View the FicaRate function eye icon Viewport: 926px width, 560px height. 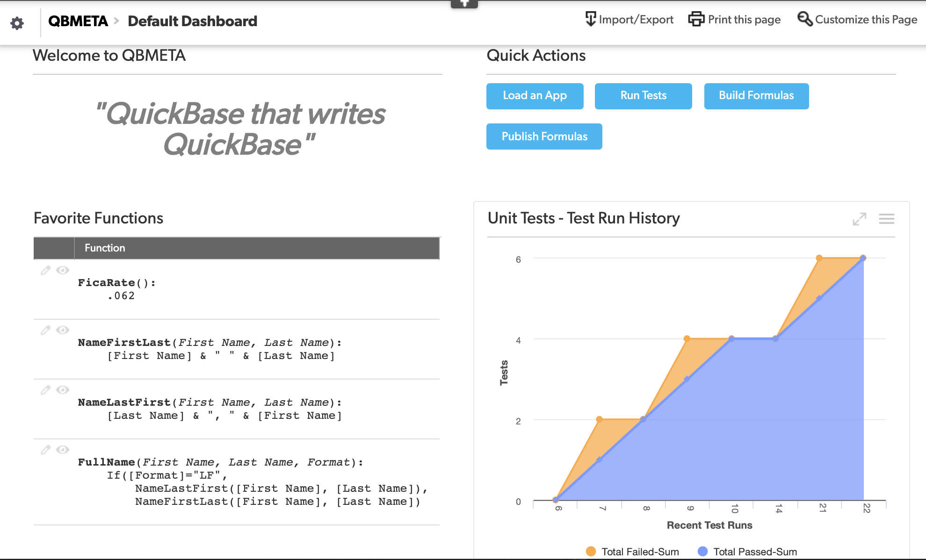click(x=63, y=270)
